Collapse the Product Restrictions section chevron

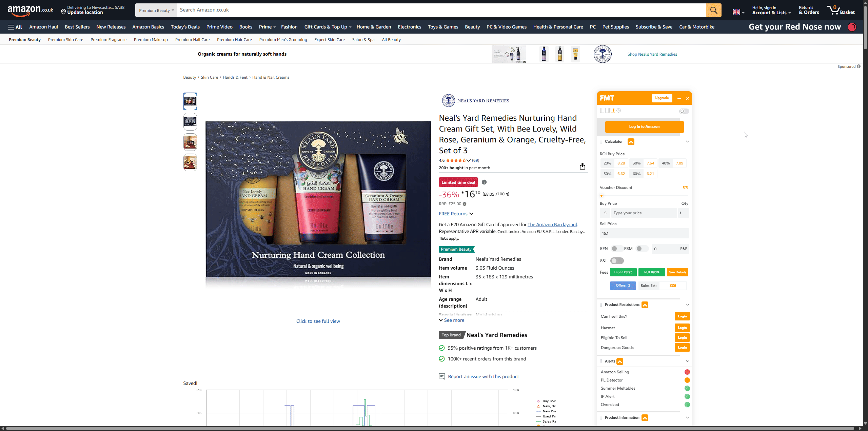[x=687, y=305]
